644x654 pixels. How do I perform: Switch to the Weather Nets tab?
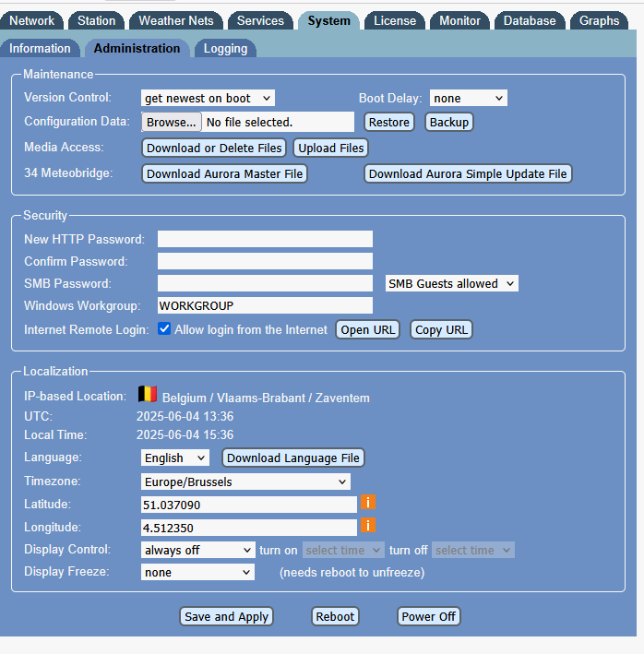[x=175, y=20]
